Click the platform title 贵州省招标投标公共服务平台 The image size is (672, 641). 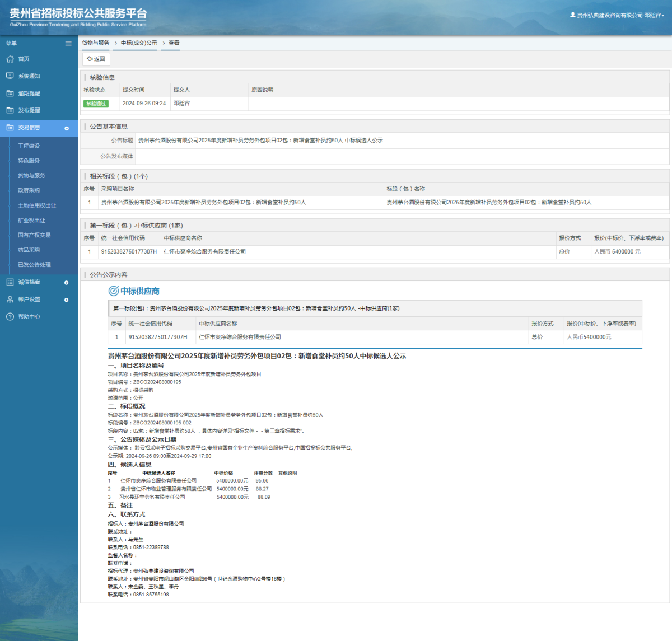point(78,13)
